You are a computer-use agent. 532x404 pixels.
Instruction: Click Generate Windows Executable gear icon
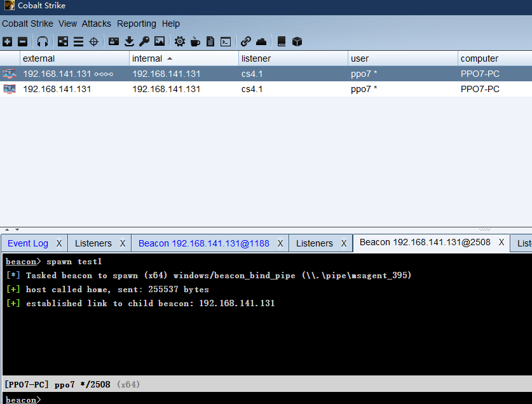click(180, 42)
